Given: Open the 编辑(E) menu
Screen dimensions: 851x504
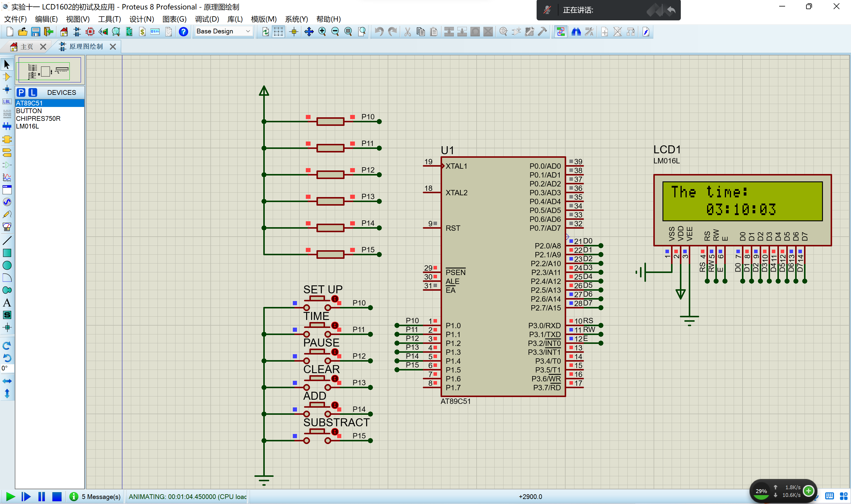Looking at the screenshot, I should (46, 19).
